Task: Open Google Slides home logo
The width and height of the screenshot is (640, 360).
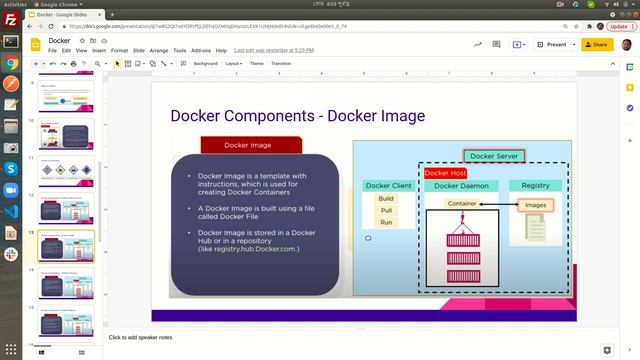Action: click(36, 44)
